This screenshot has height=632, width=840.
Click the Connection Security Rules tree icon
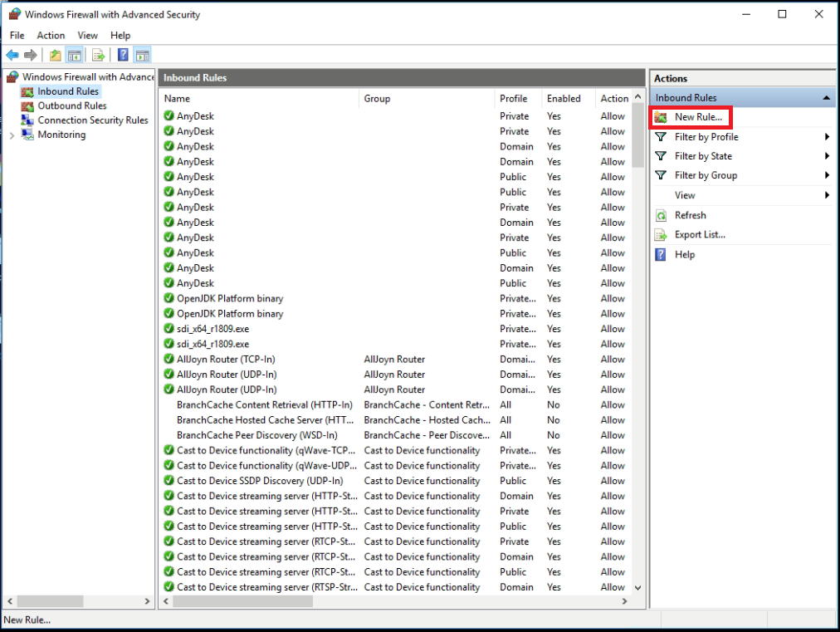tap(27, 120)
